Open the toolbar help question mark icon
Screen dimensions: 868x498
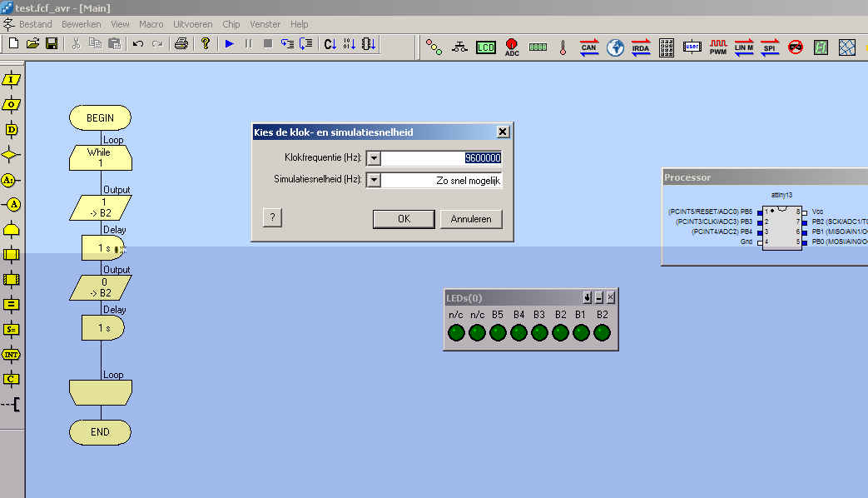[x=206, y=44]
